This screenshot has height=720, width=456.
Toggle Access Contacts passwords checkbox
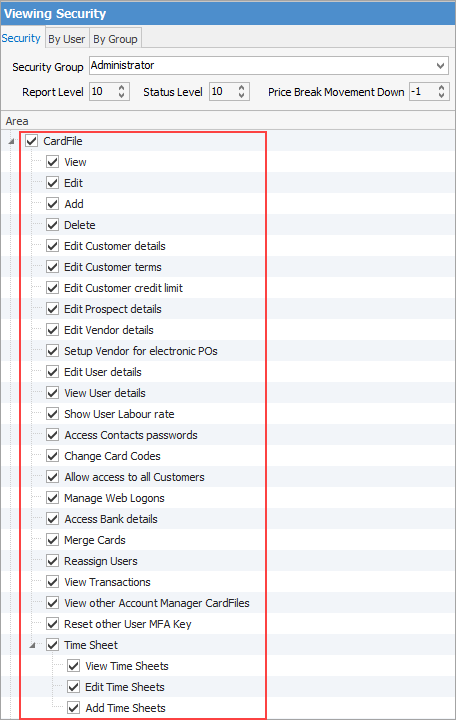[52, 435]
